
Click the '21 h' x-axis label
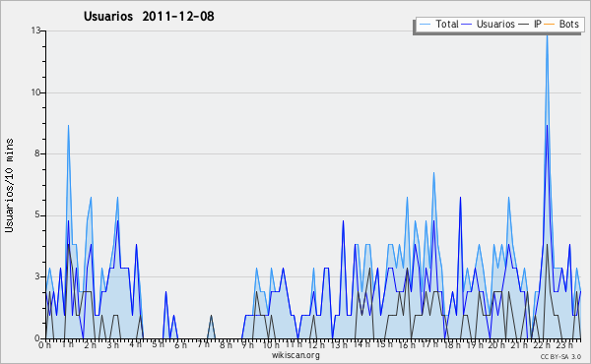tap(519, 344)
